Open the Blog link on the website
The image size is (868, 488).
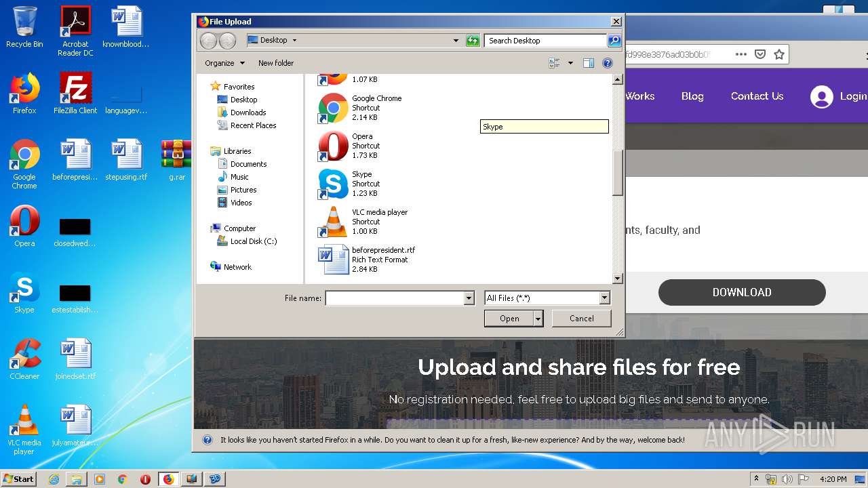[692, 96]
